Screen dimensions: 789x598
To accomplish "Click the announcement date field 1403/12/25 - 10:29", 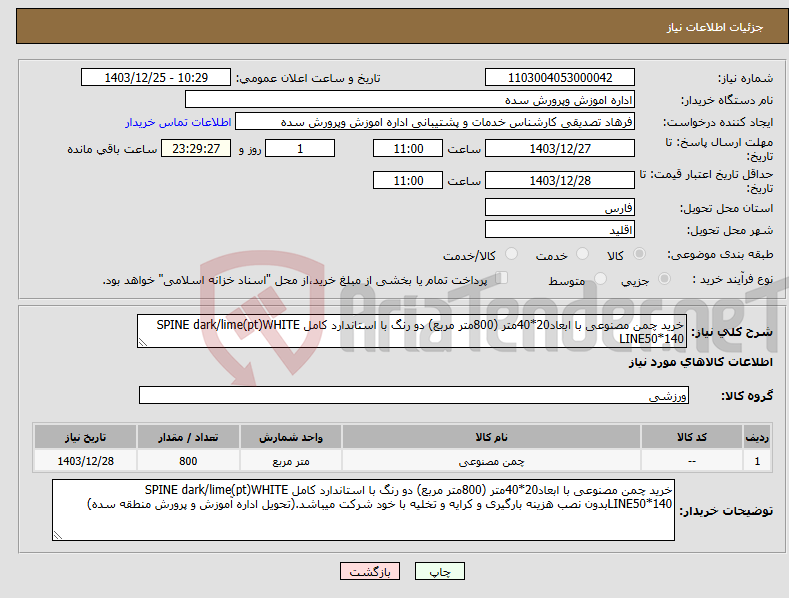I will 156,78.
